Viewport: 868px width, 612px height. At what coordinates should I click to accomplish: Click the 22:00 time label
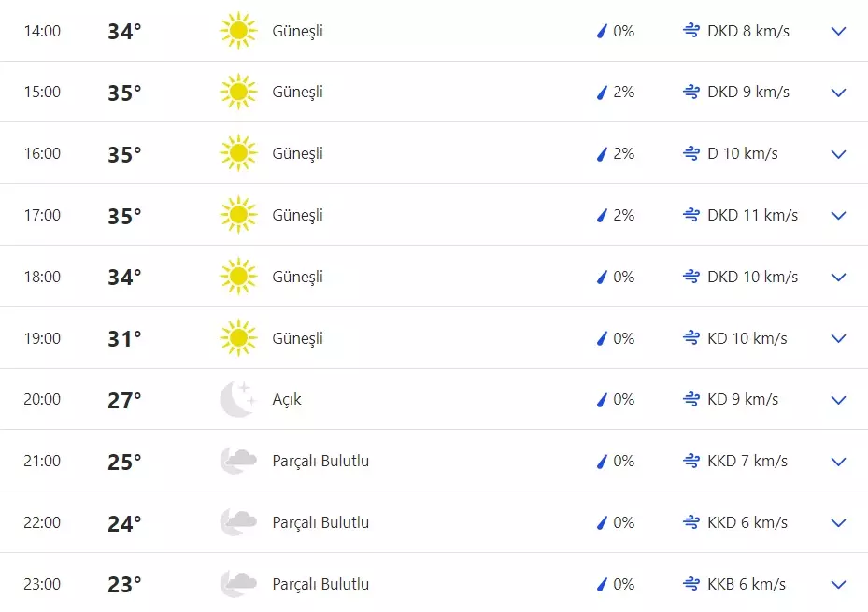click(42, 522)
